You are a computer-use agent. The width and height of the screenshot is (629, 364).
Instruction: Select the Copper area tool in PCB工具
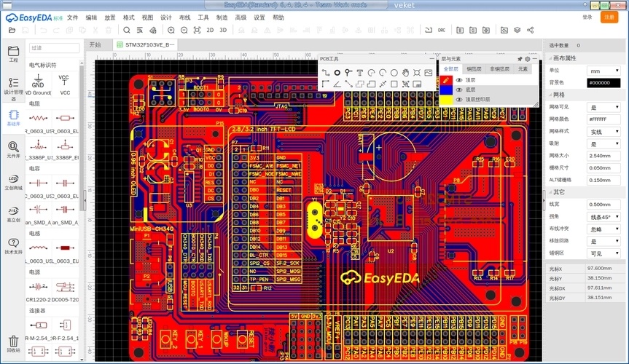(x=360, y=84)
